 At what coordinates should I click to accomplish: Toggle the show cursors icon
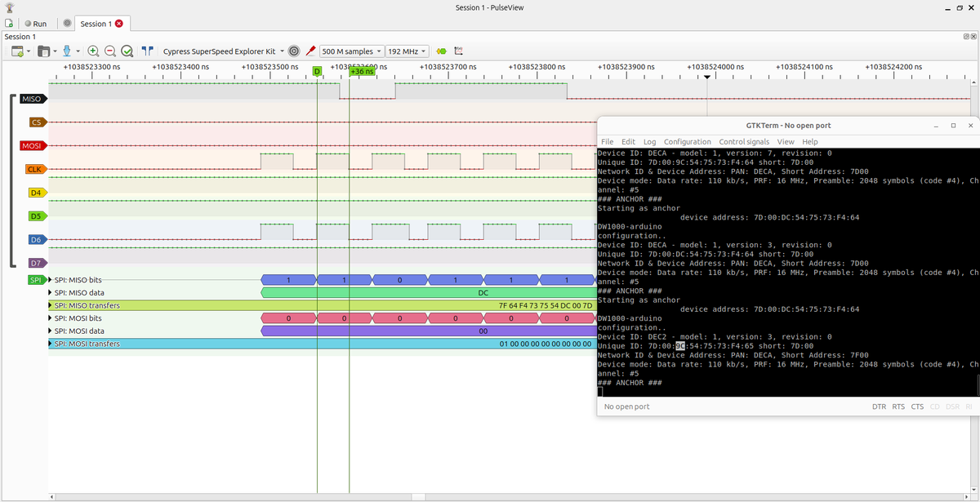[147, 51]
